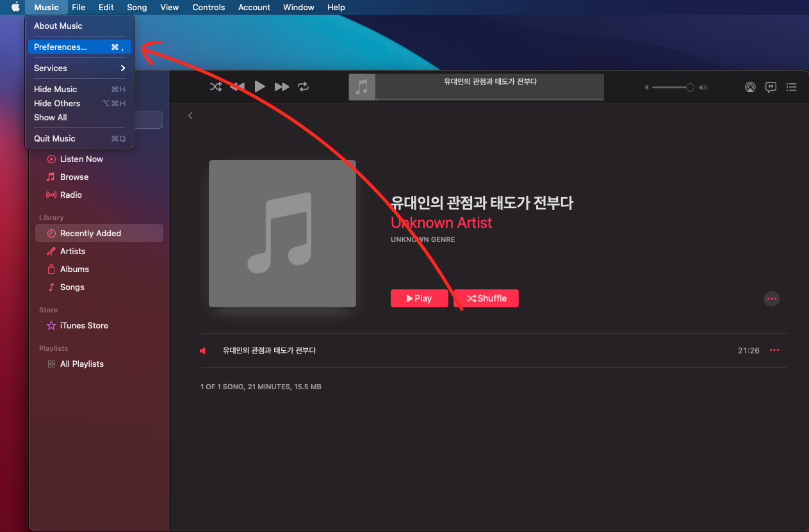Screen dimensions: 809x532
Task: Click the Music menu bar title
Action: [x=46, y=7]
